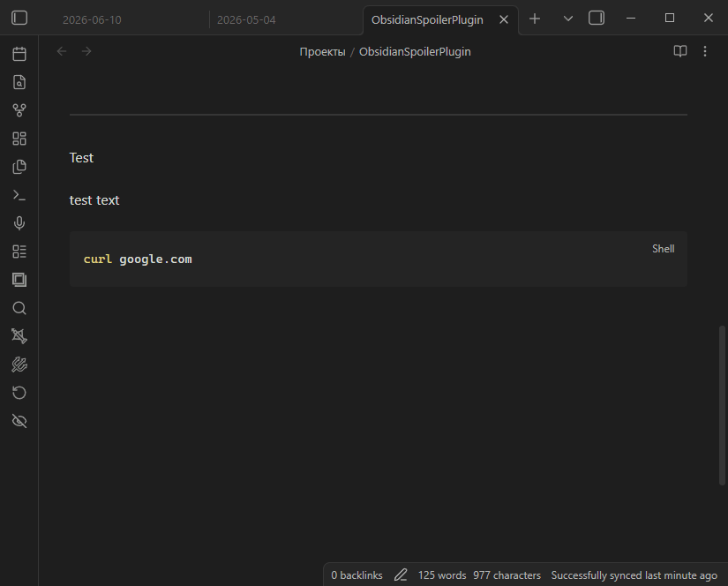The image size is (728, 586).
Task: Insert template via the copy-pages icon
Action: pyautogui.click(x=19, y=167)
